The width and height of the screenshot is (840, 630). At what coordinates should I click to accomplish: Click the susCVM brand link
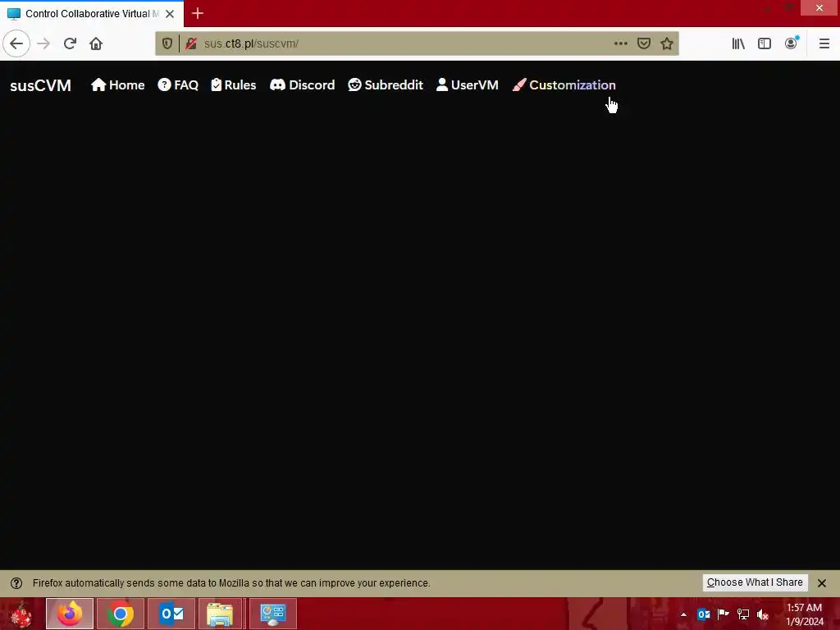pos(41,85)
